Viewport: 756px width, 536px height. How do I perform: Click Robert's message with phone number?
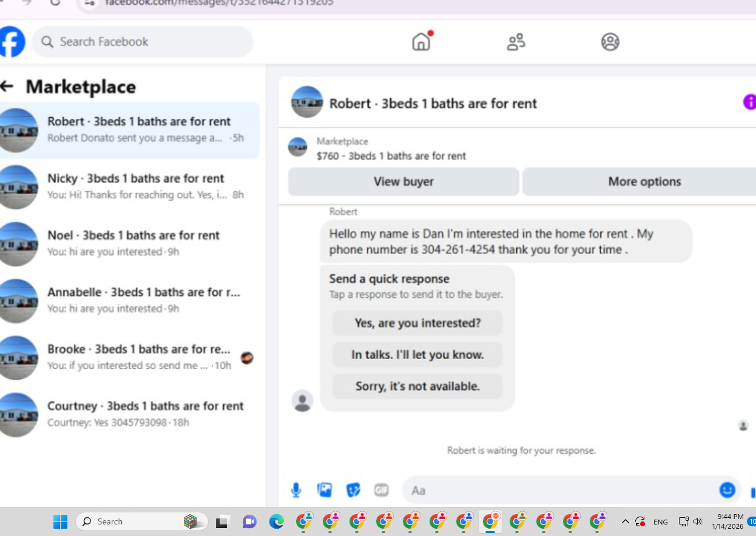pos(506,241)
